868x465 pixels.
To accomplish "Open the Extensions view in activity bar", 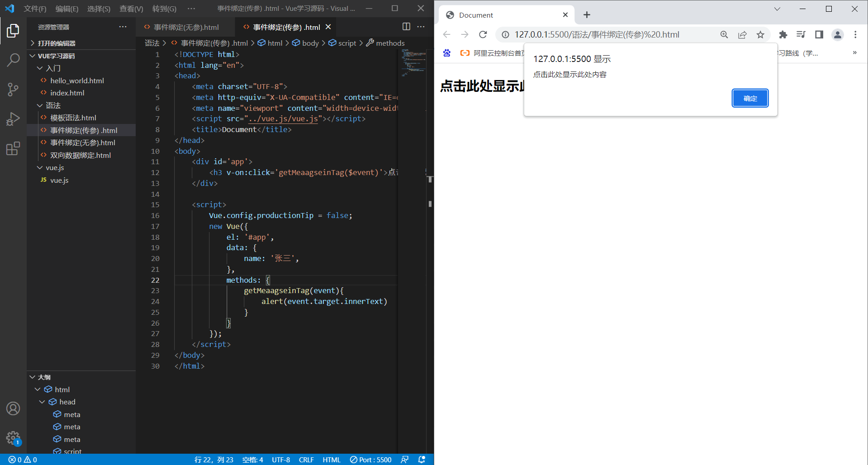I will 13,148.
